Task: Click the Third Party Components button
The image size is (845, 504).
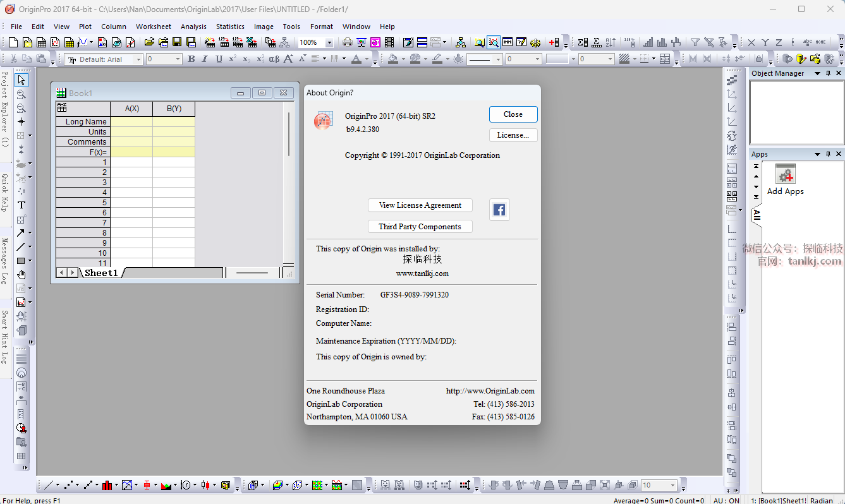Action: click(x=420, y=227)
